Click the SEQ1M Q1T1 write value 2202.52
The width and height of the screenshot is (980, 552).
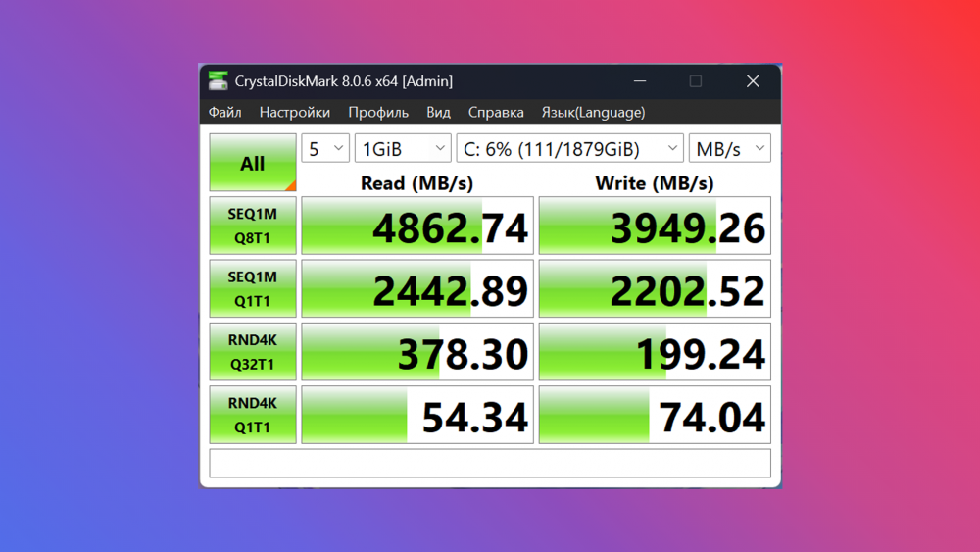pos(655,289)
